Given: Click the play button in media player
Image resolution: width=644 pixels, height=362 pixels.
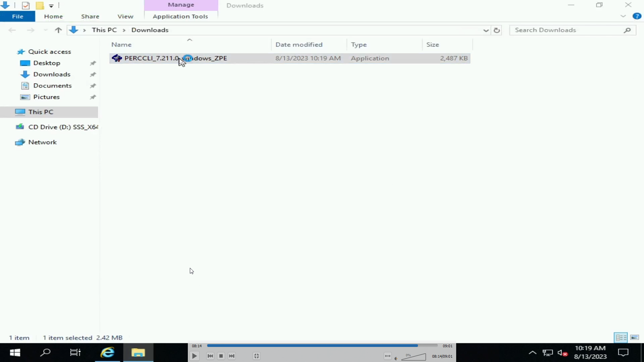Looking at the screenshot, I should [x=195, y=356].
